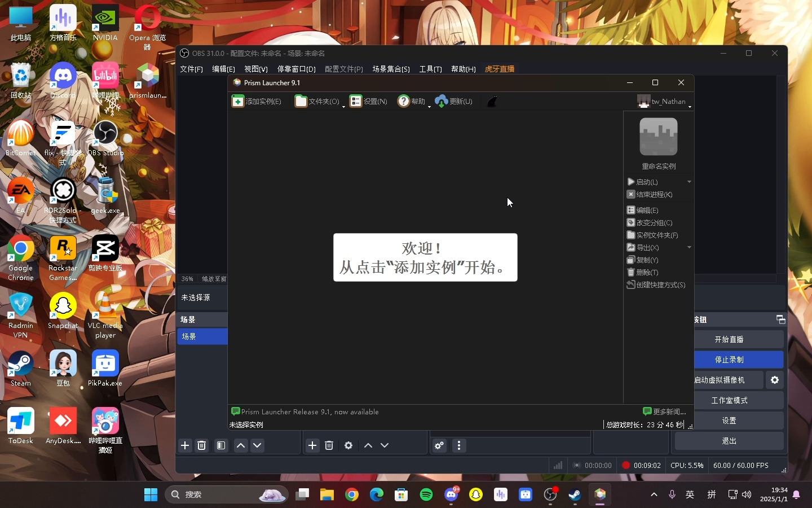
Task: Click the Create Shortcut icon
Action: 631,285
